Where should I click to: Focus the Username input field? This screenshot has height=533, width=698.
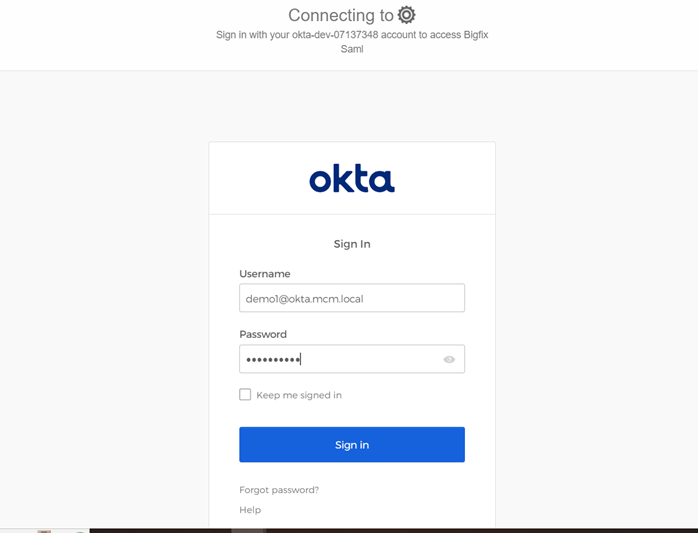click(352, 298)
